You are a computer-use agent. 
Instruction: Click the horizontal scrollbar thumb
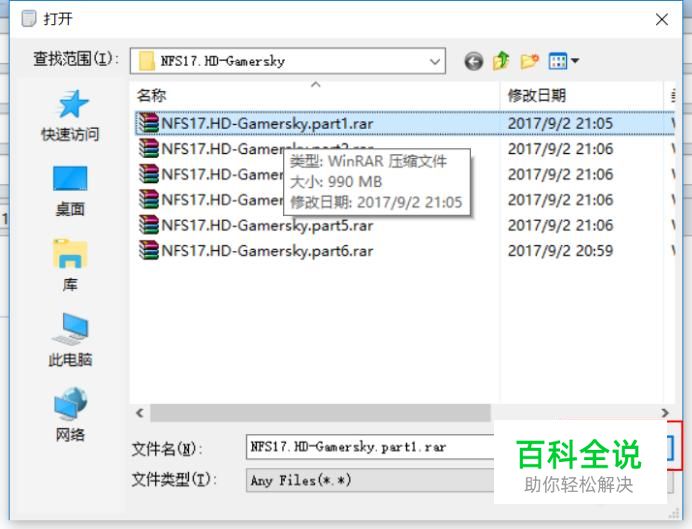coord(320,413)
